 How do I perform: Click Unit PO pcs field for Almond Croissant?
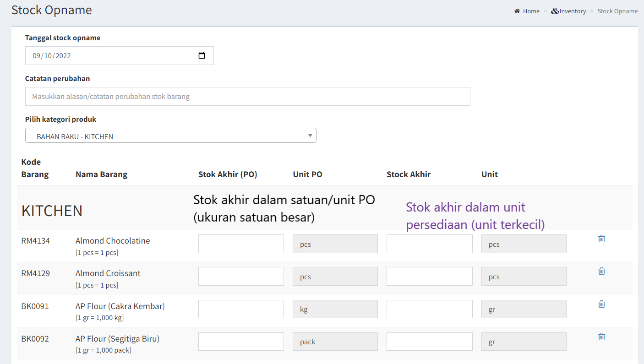click(x=335, y=277)
